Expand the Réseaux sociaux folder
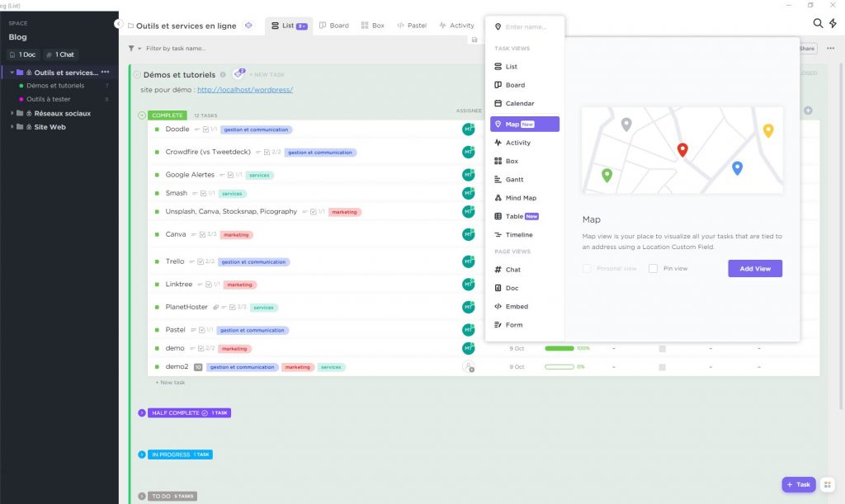This screenshot has width=845, height=504. [12, 113]
